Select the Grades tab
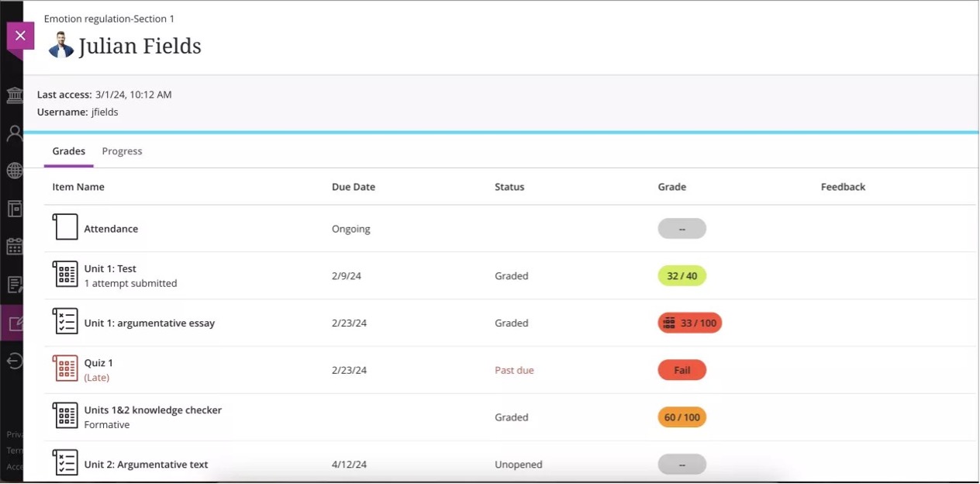This screenshot has width=980, height=484. (68, 151)
